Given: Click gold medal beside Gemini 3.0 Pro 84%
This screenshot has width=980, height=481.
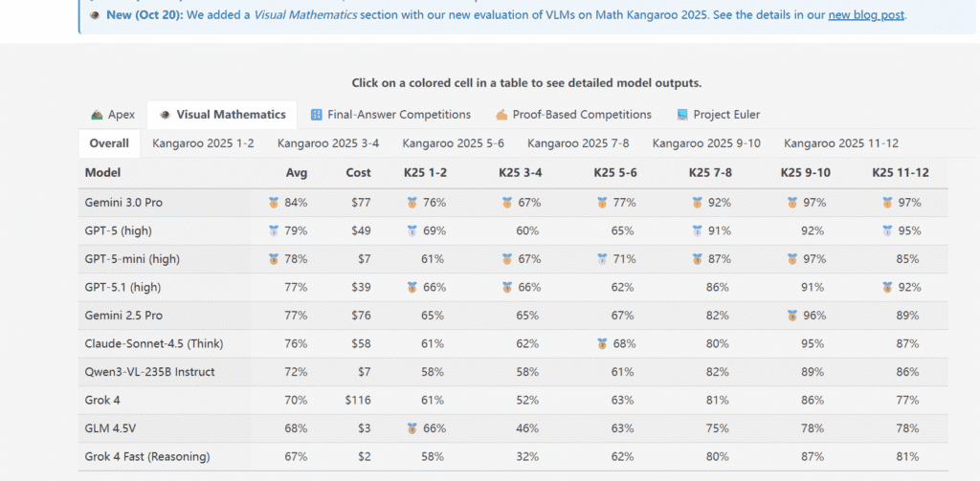Looking at the screenshot, I should [275, 203].
